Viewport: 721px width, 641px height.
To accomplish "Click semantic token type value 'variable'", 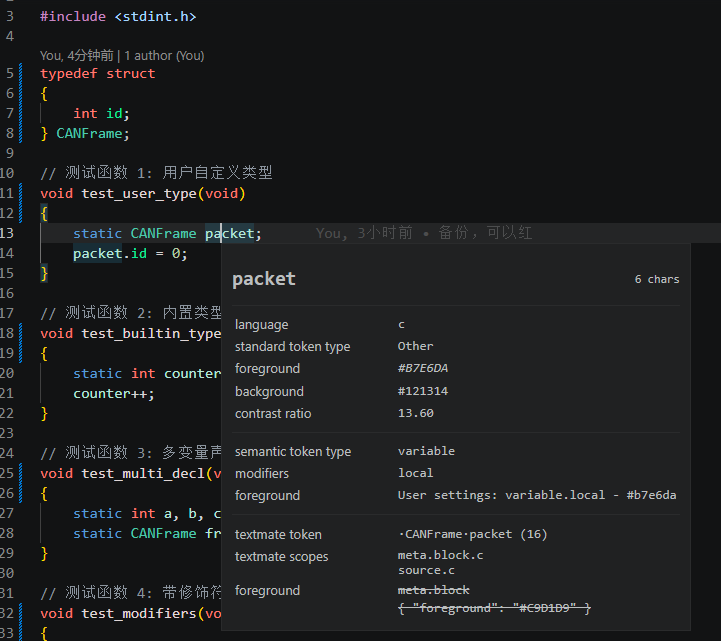I will pyautogui.click(x=426, y=451).
